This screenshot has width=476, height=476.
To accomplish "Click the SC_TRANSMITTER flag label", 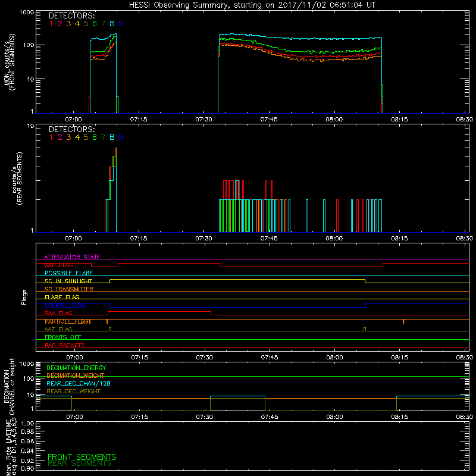I will click(69, 289).
